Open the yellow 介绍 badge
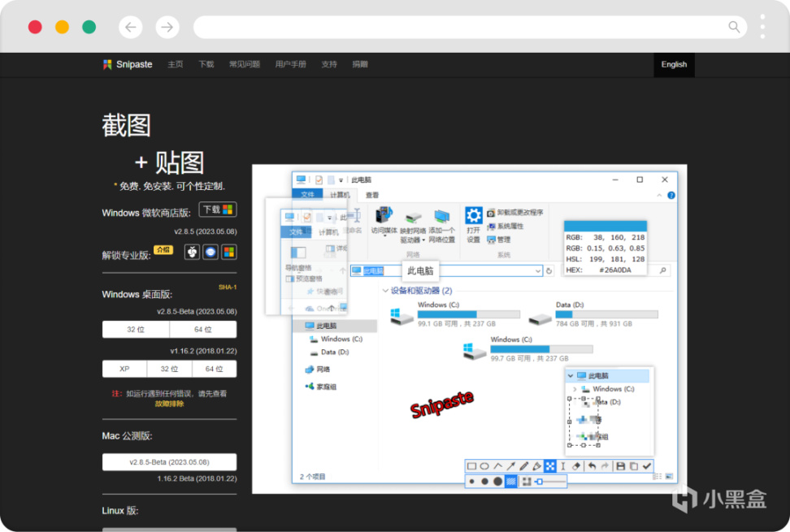The image size is (790, 532). coord(163,249)
